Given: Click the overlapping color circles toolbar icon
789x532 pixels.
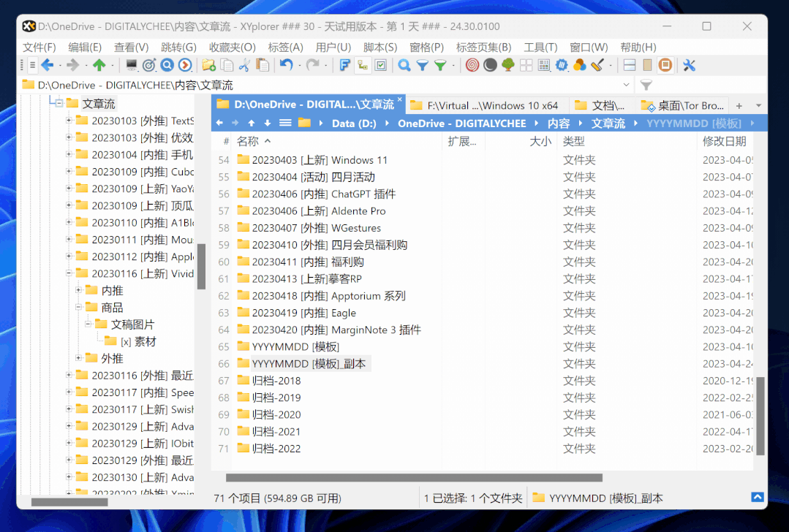Looking at the screenshot, I should coord(580,65).
